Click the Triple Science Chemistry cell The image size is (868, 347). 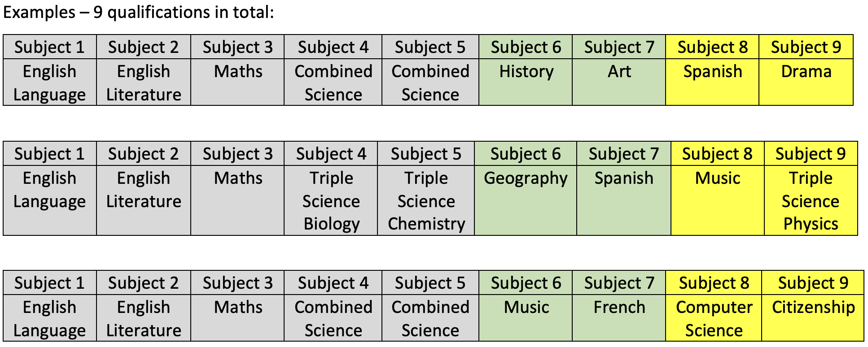pyautogui.click(x=426, y=201)
